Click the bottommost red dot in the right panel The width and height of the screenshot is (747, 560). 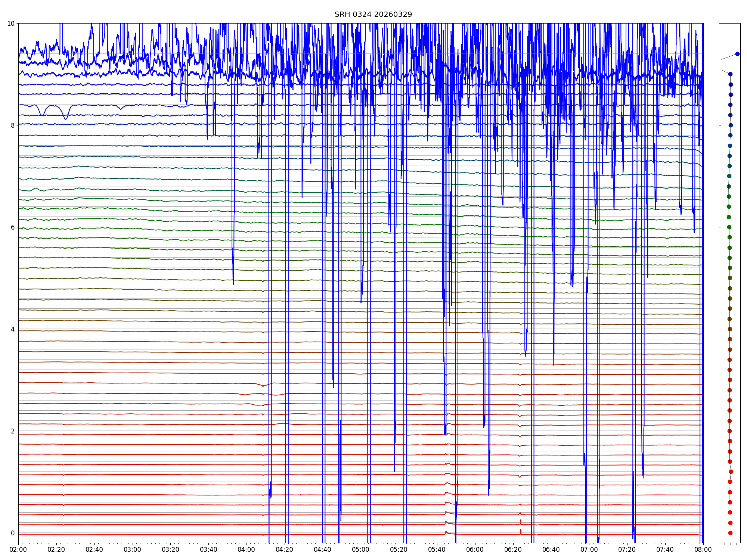[x=730, y=533]
